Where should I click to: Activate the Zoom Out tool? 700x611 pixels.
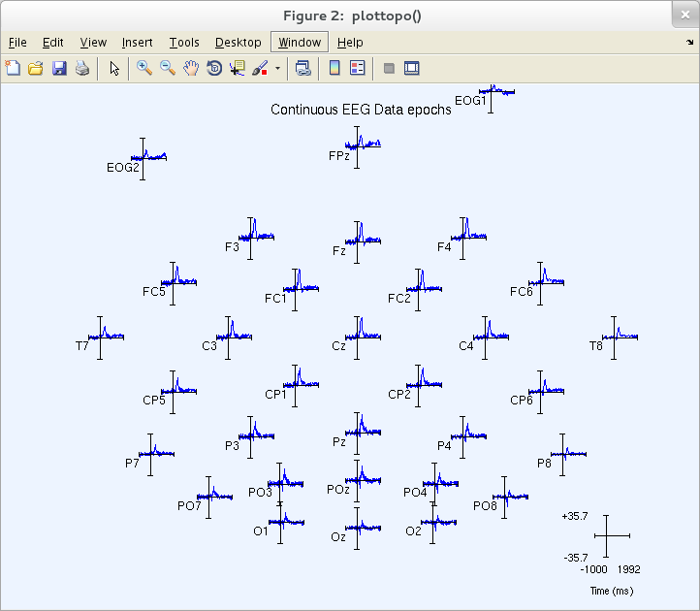(168, 68)
